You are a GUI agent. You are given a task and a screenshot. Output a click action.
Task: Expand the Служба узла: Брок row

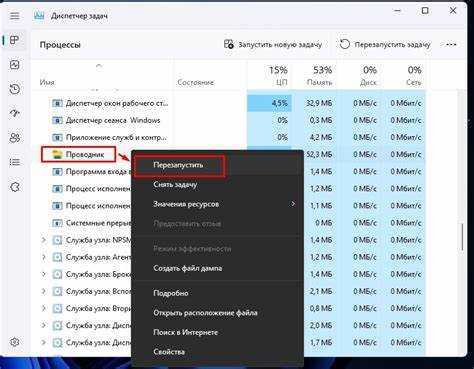point(44,274)
